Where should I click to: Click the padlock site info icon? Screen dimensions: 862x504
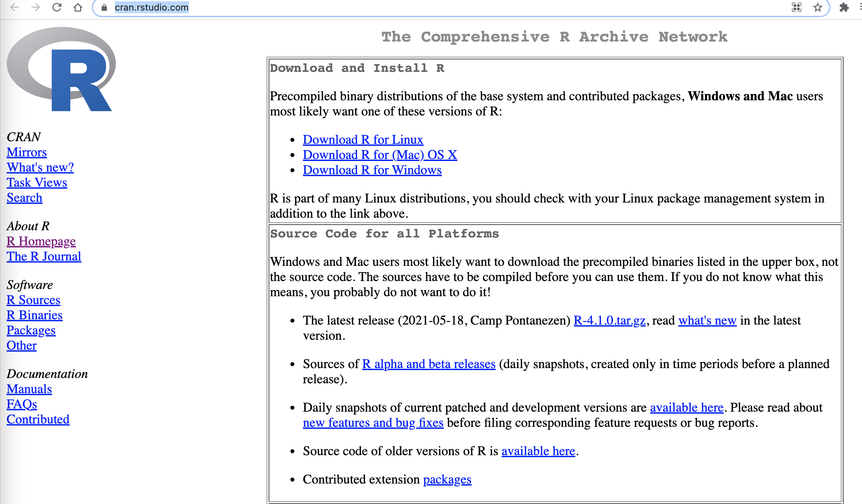104,8
